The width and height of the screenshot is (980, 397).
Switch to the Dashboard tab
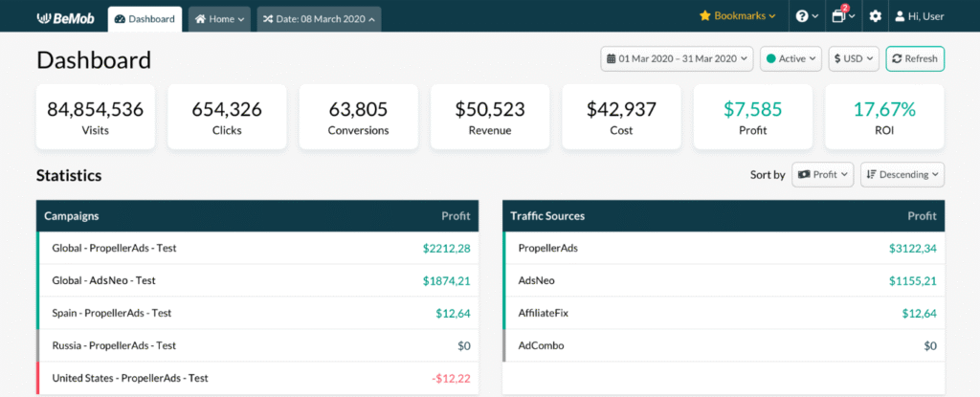145,19
